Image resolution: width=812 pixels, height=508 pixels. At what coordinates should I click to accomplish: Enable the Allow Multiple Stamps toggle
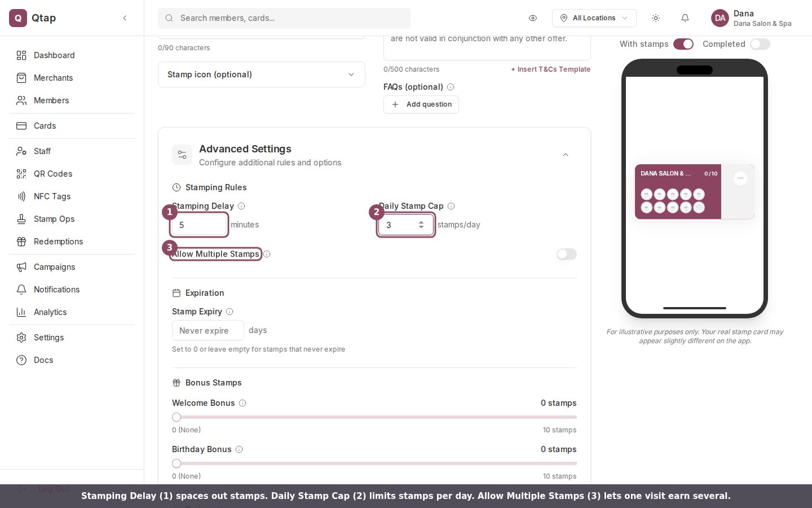567,254
